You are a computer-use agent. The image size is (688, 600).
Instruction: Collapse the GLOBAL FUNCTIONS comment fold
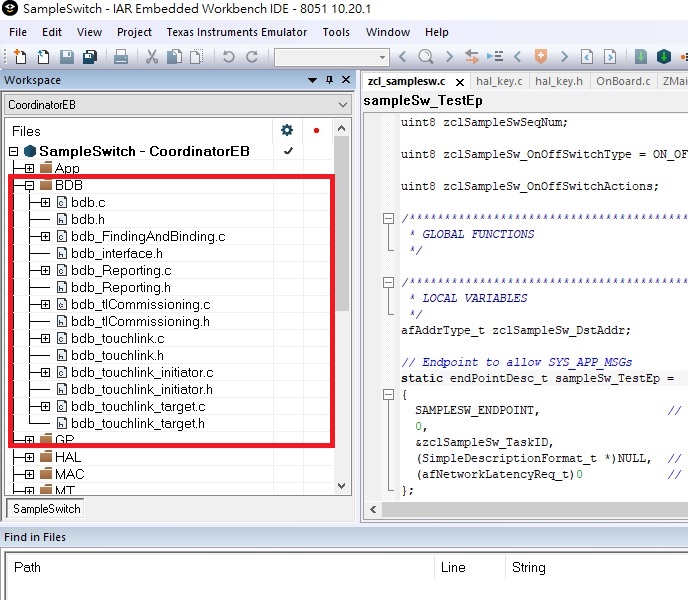point(388,218)
